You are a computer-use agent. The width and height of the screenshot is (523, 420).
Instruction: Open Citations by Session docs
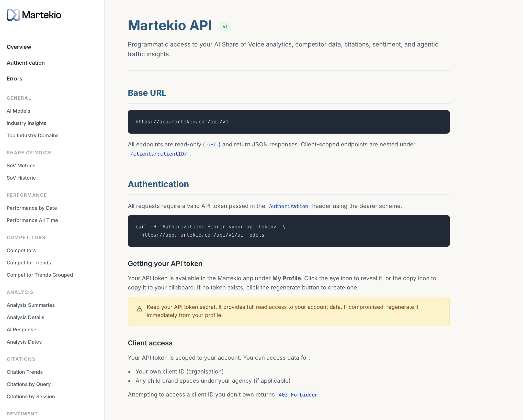pos(31,396)
